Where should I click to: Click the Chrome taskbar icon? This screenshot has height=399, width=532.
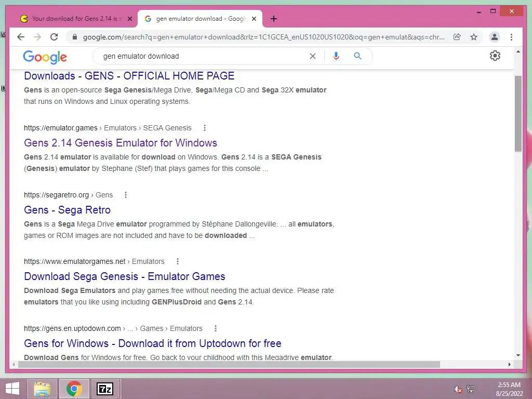pyautogui.click(x=74, y=389)
